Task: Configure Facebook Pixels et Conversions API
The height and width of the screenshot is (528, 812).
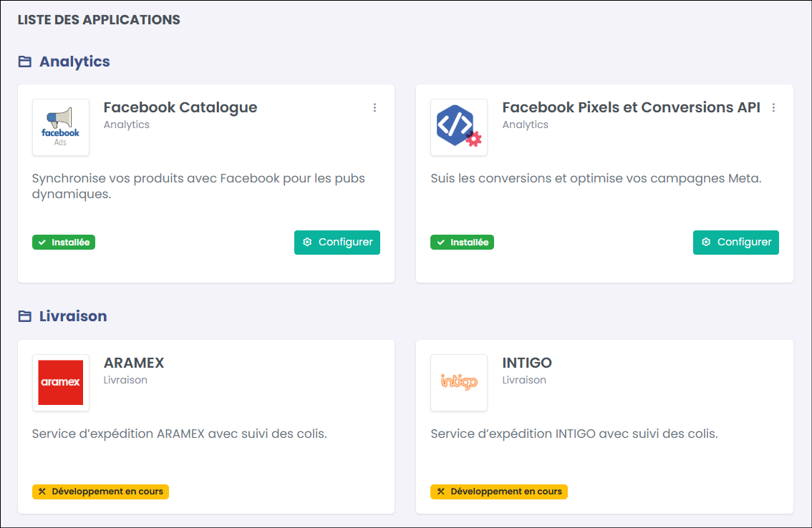Action: point(736,243)
